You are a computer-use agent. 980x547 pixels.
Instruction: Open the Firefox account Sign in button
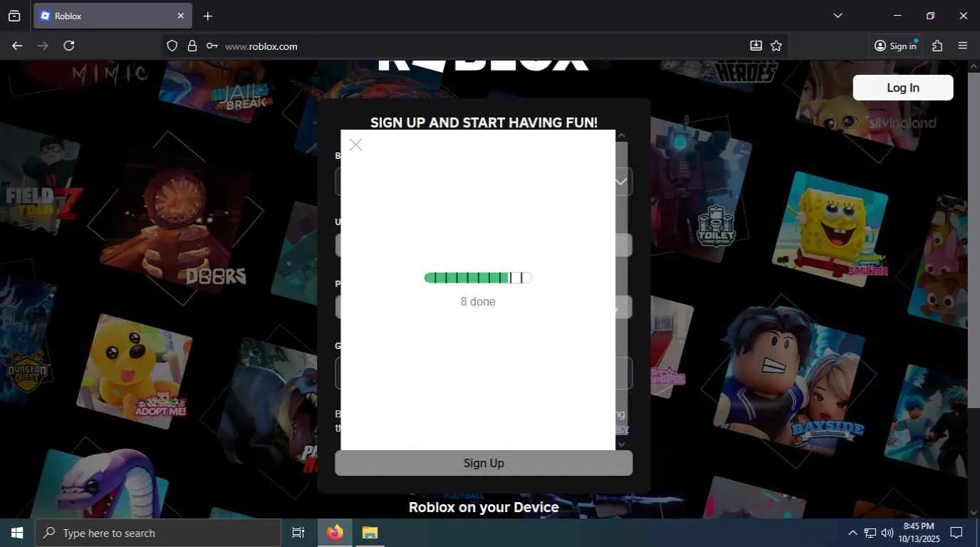[x=896, y=46]
